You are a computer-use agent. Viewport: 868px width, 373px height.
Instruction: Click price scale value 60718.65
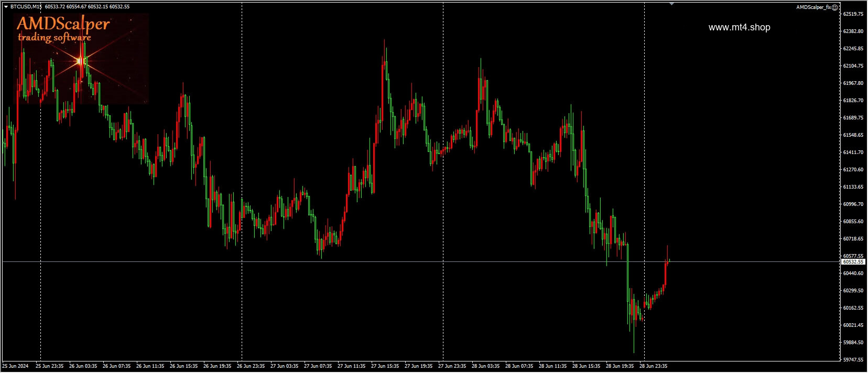coord(853,239)
